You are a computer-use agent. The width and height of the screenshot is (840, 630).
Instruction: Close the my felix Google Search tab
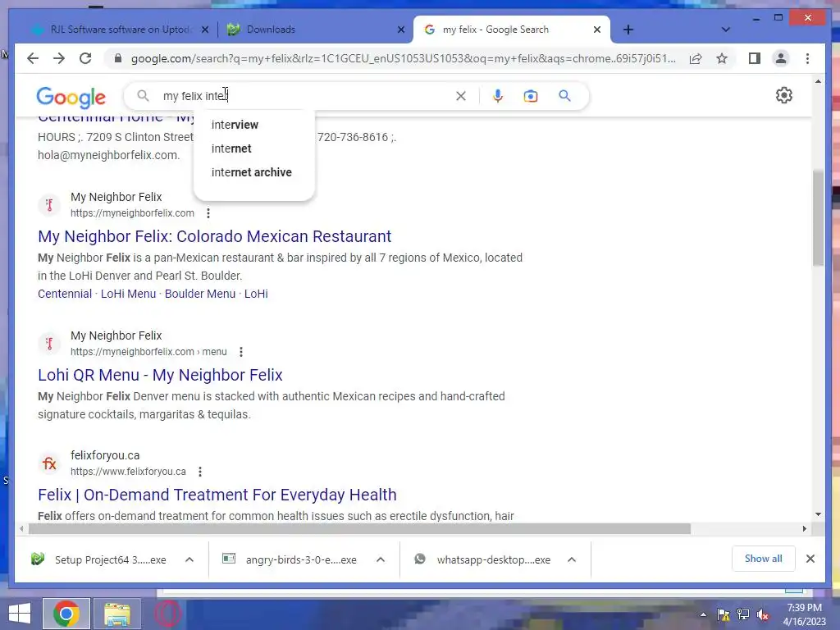coord(597,30)
